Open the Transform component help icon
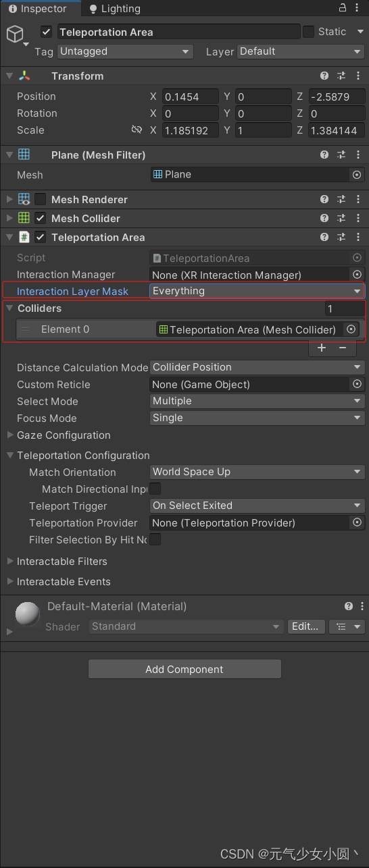 [x=324, y=76]
